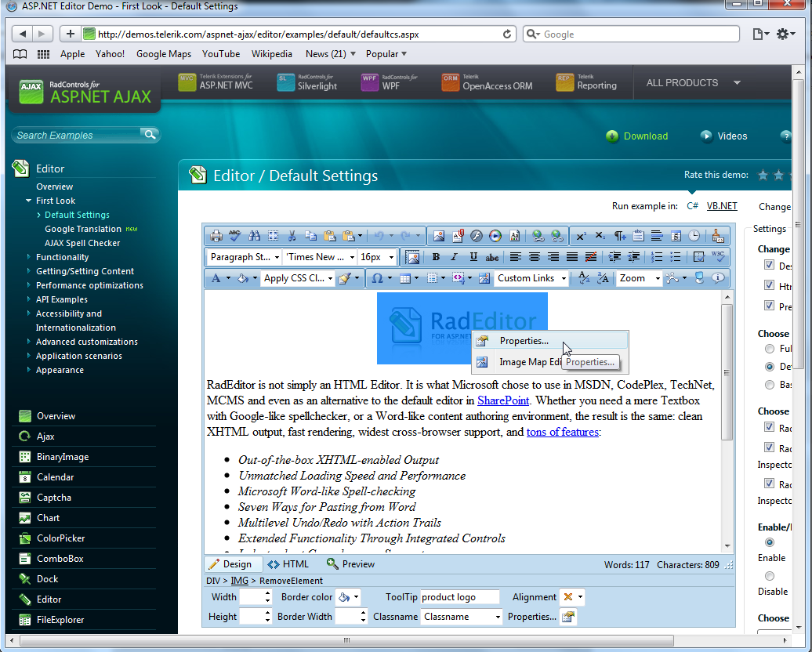The image size is (812, 652).
Task: Select the Disable radio button
Action: [x=770, y=576]
